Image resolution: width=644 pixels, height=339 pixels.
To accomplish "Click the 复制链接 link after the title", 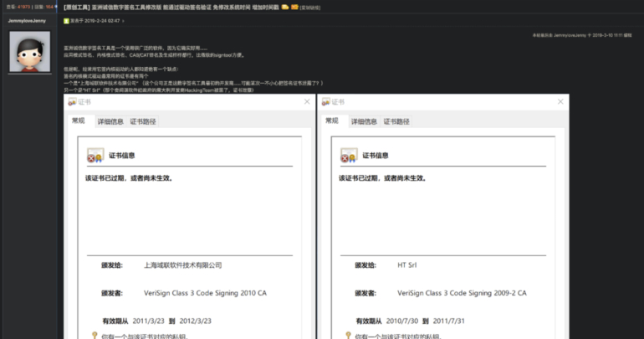I will click(x=309, y=8).
